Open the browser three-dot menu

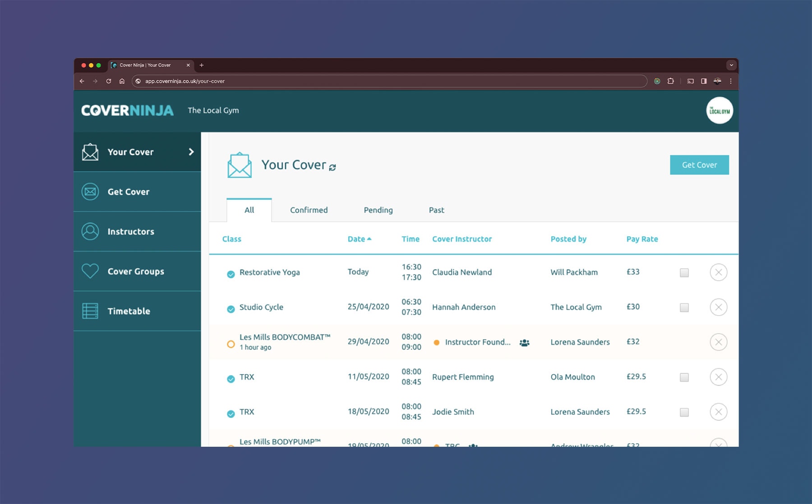(x=731, y=81)
